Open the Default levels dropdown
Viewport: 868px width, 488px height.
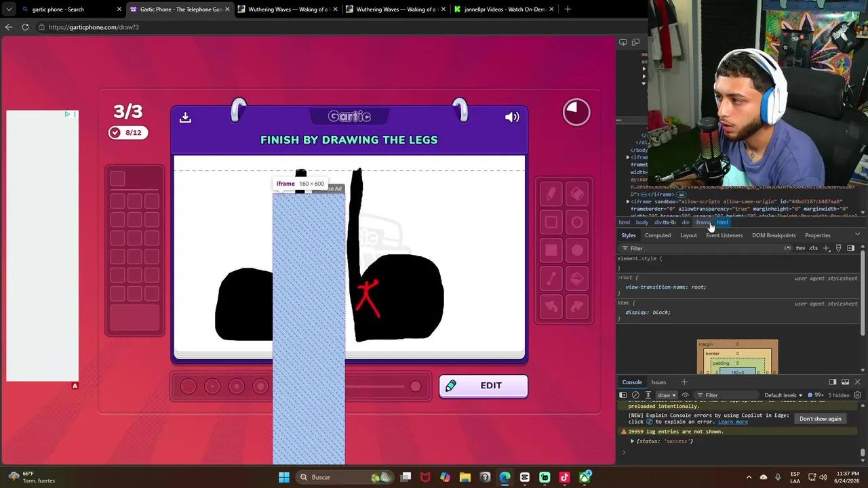coord(783,395)
